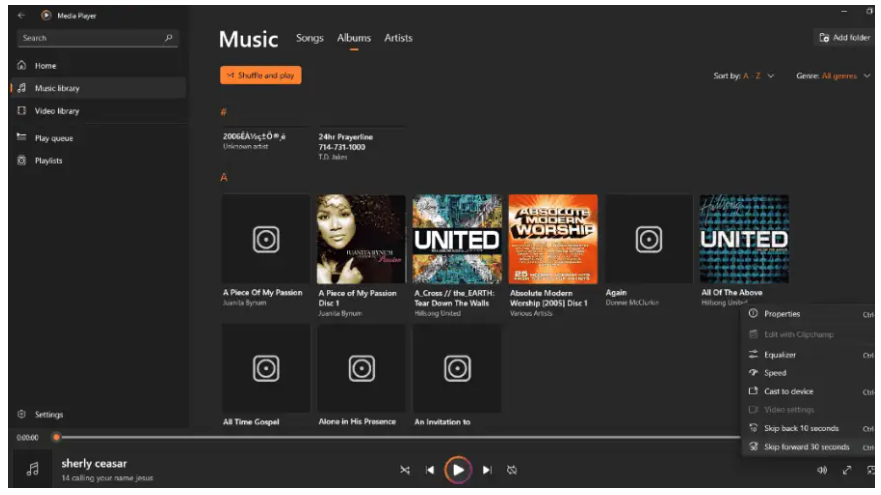Click the Skip back 10 seconds icon
The height and width of the screenshot is (495, 881).
pyautogui.click(x=753, y=428)
